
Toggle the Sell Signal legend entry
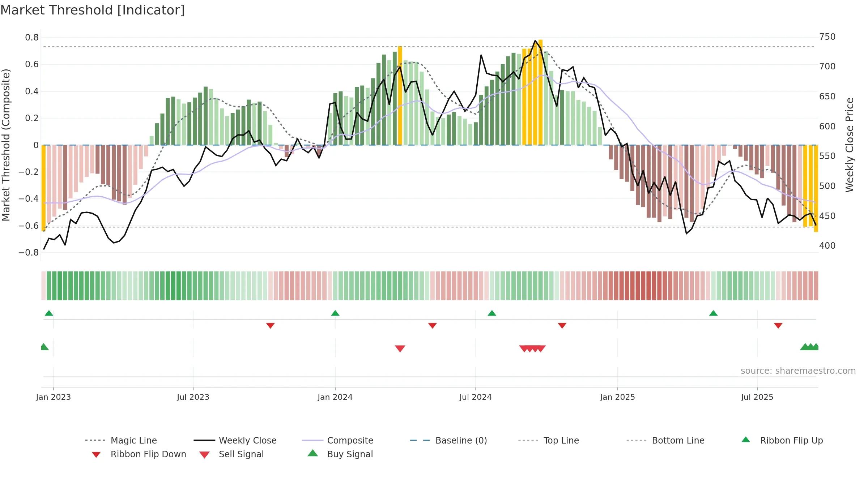(x=231, y=454)
